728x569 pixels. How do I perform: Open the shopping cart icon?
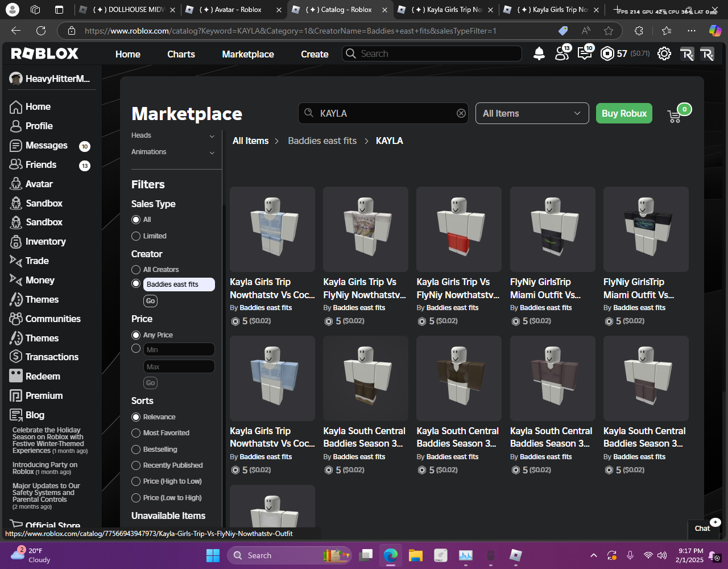coord(675,116)
